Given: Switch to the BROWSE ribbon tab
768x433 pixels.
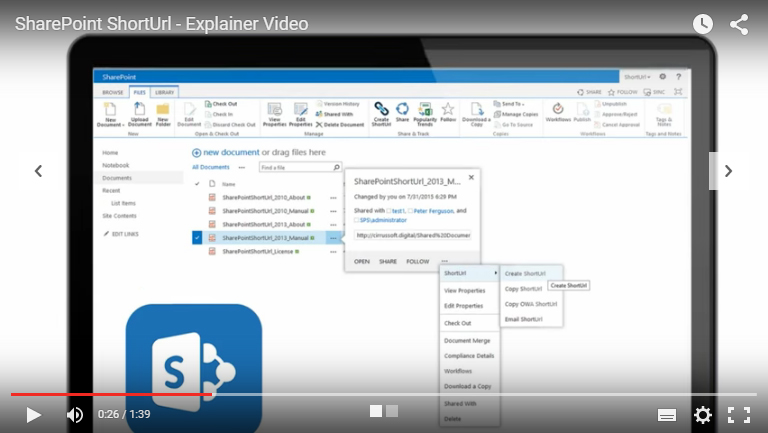Looking at the screenshot, I should (113, 92).
